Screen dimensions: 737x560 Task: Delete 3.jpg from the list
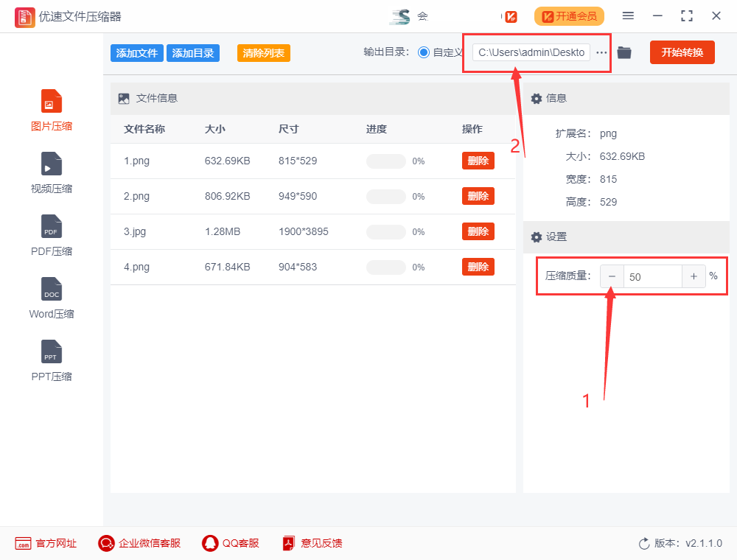[x=478, y=231]
